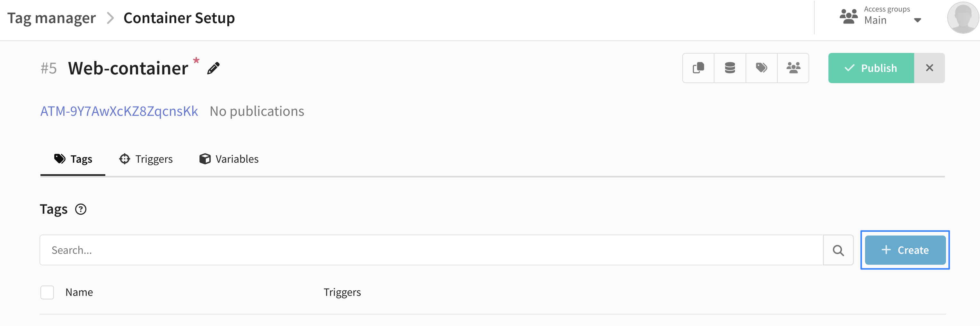
Task: Open the user avatar profile picture
Action: pos(963,17)
